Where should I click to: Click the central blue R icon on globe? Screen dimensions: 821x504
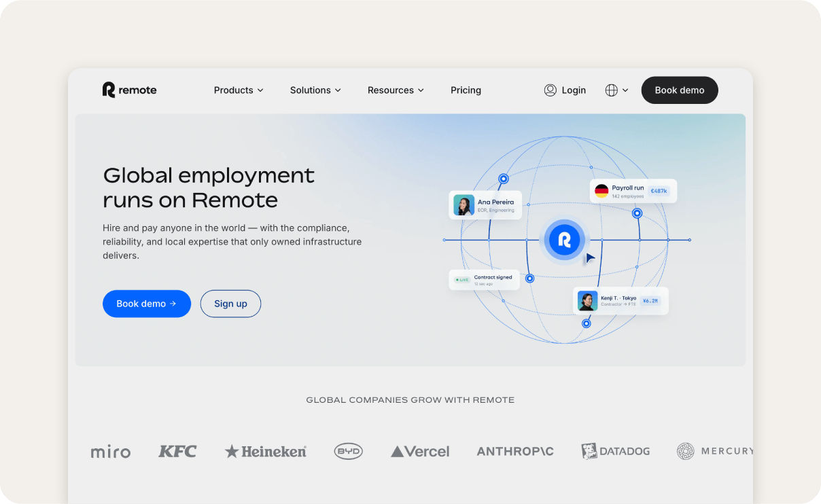(563, 240)
